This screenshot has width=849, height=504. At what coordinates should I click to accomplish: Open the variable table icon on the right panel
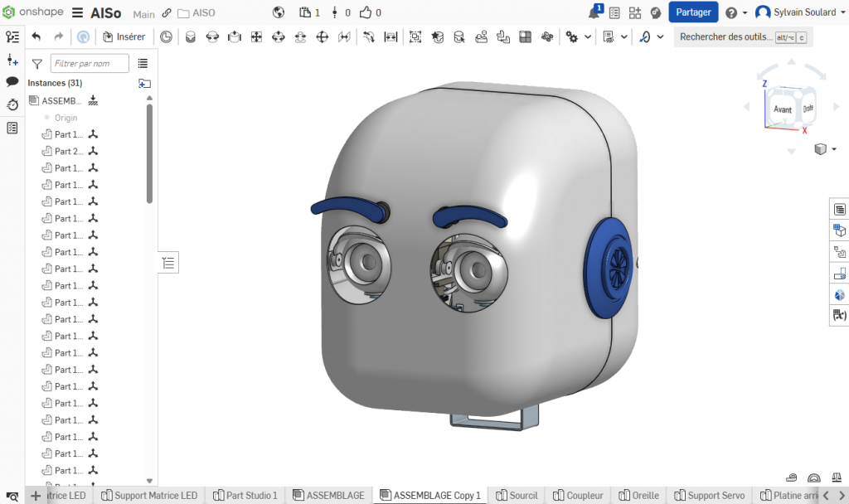click(x=839, y=315)
